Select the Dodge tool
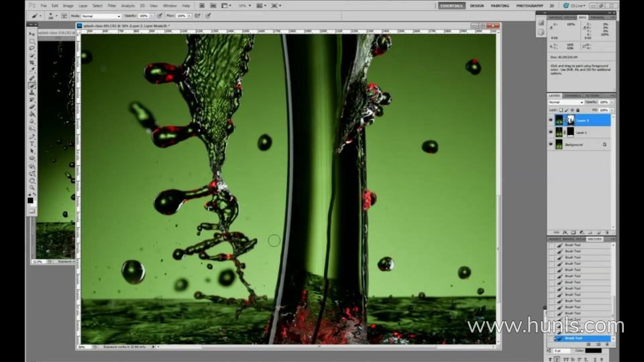This screenshot has height=362, width=644. pos(32,129)
